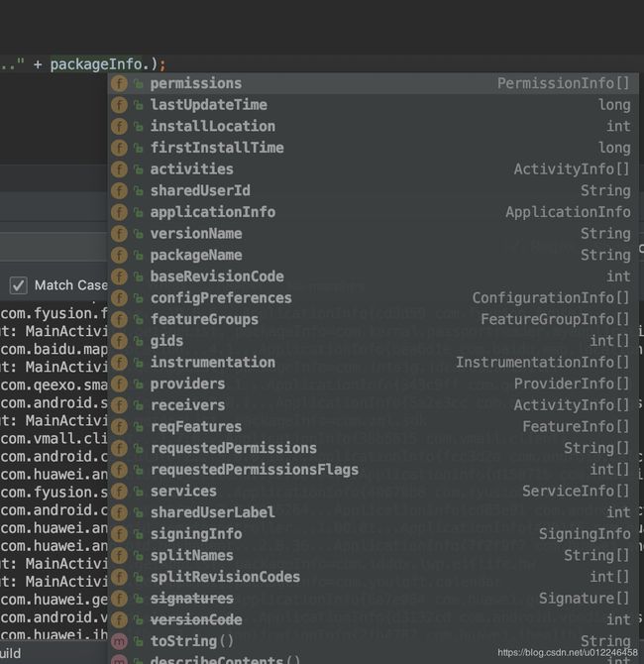The width and height of the screenshot is (644, 664).
Task: Pick the providers suggestion
Action: pos(373,384)
